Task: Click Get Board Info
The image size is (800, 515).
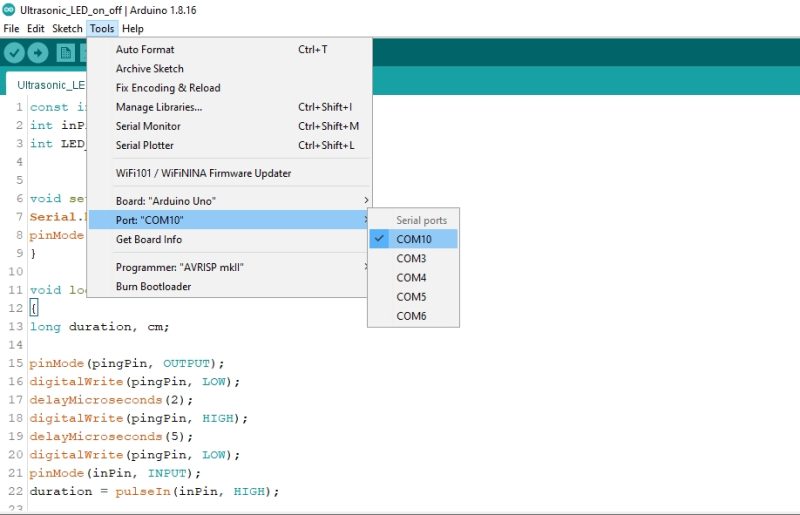Action: point(149,239)
